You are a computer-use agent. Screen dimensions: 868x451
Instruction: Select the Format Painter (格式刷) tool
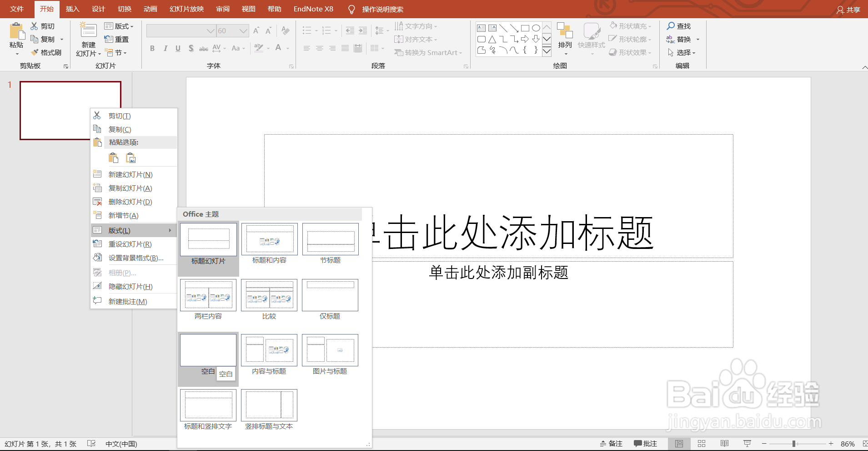pyautogui.click(x=46, y=52)
